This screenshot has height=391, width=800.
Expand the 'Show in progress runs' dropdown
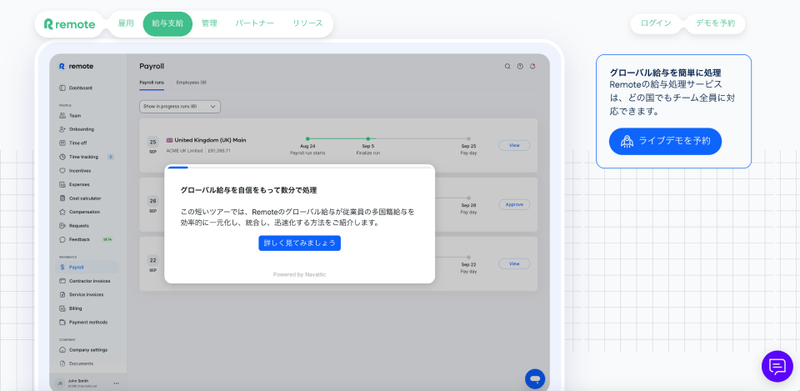tap(180, 107)
